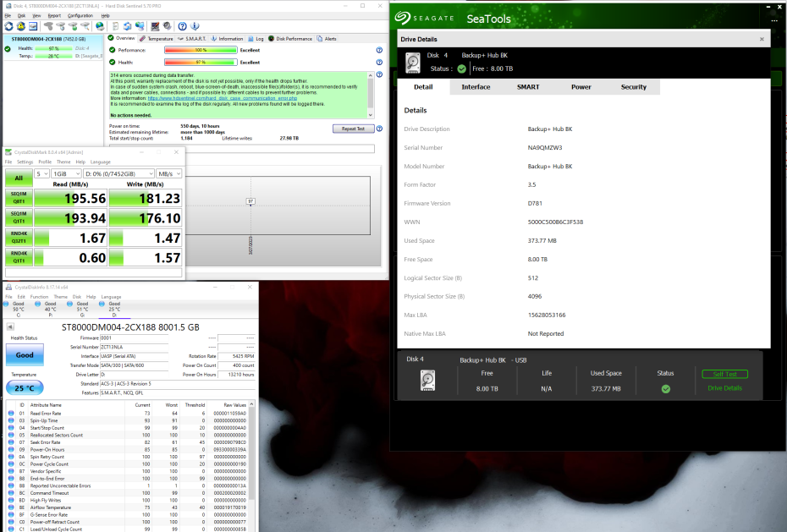Click the help icon beside the Performance bar
Screen dimensions: 787x532
[379, 50]
